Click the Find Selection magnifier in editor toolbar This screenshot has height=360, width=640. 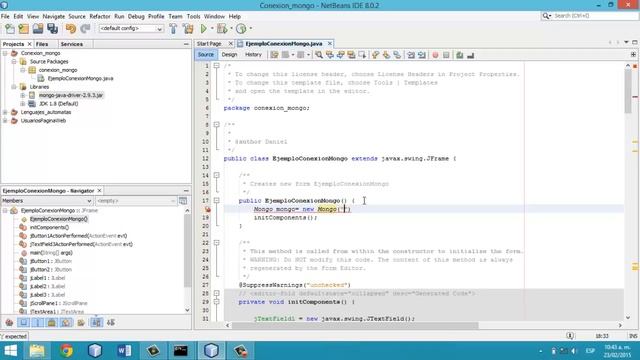tap(319, 55)
